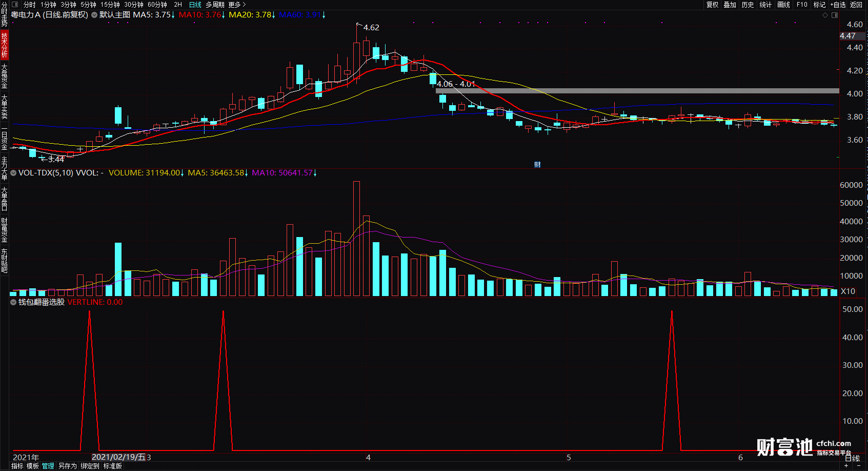Click the X10 volume scale label

click(x=848, y=291)
